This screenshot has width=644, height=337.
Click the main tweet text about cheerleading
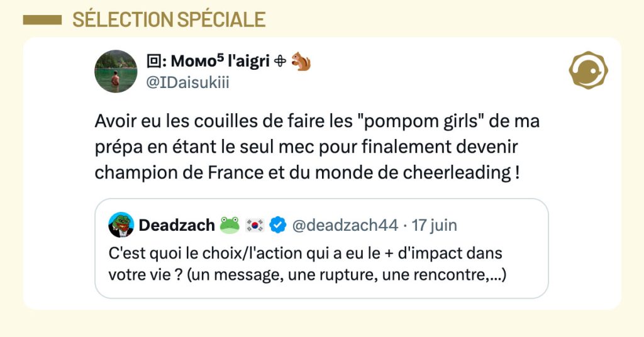(317, 147)
